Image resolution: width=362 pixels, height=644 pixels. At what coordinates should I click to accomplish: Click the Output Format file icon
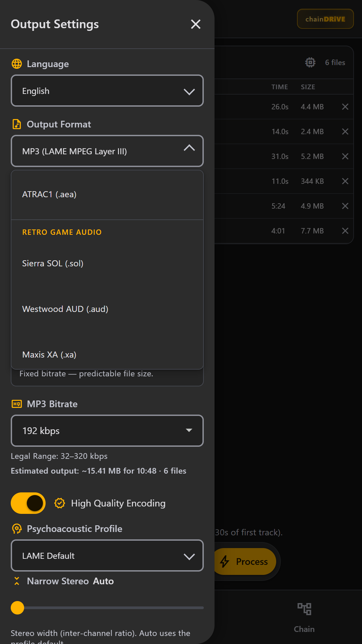[x=17, y=124]
